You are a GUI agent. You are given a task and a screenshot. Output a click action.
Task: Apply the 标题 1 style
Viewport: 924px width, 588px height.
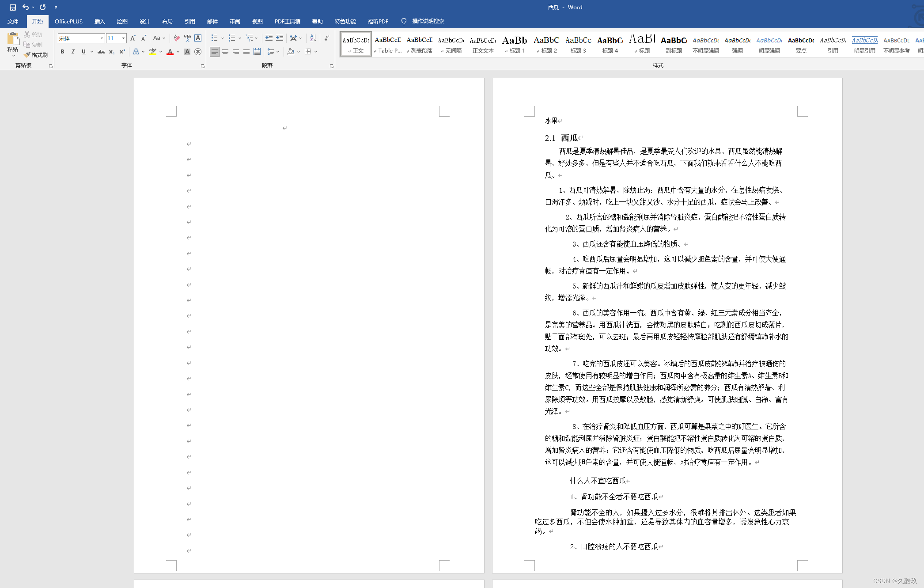(515, 44)
